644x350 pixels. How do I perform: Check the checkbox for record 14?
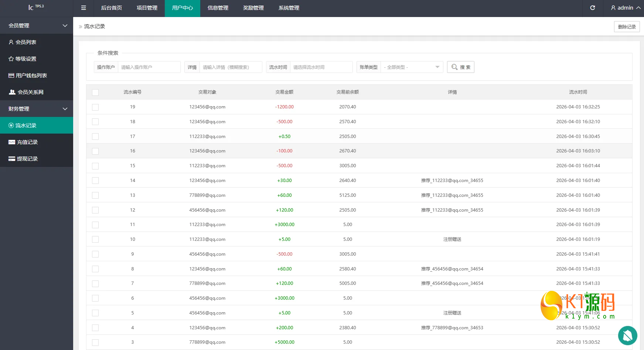click(95, 181)
